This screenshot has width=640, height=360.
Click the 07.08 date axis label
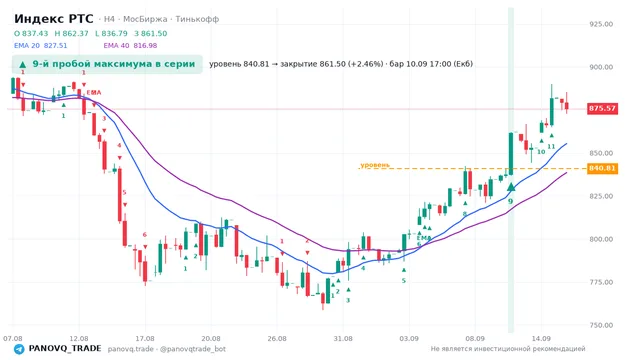(13, 338)
